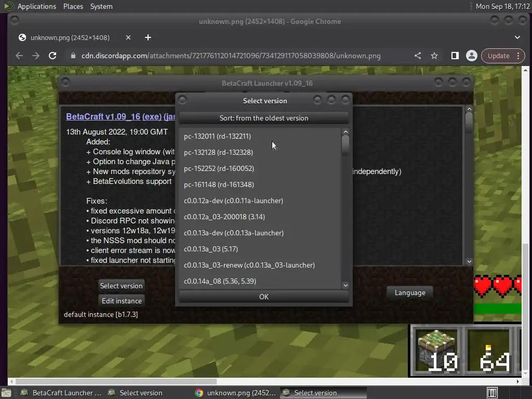The image size is (532, 399).
Task: Click workspace switcher icon in taskbar
Action: point(492,393)
